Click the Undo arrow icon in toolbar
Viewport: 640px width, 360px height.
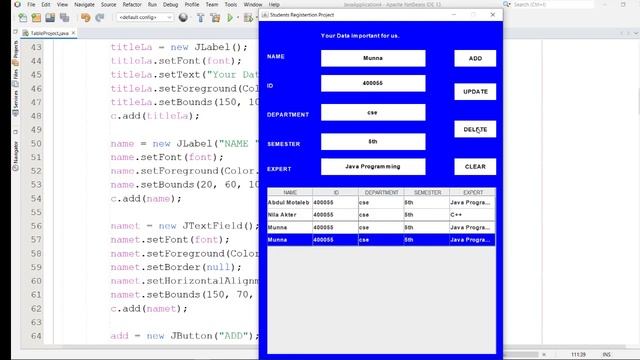(x=85, y=18)
